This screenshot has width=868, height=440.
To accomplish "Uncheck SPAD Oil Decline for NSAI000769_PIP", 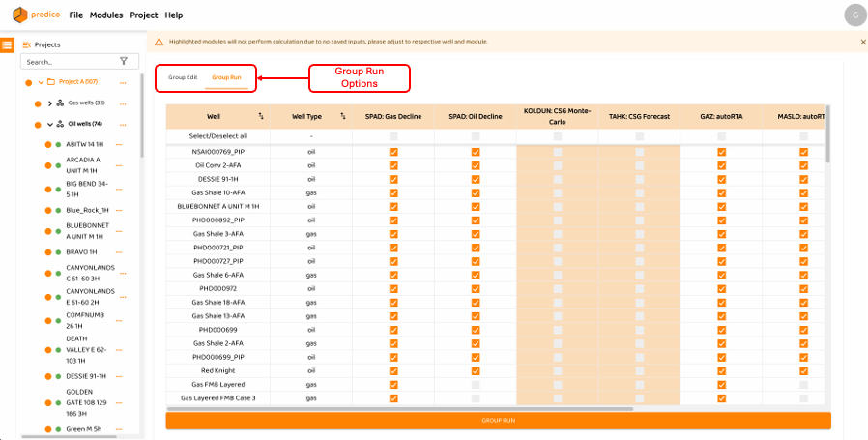I will click(x=476, y=152).
